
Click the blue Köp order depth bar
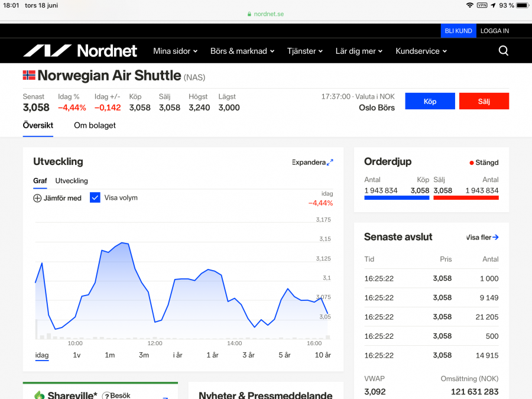(x=397, y=197)
